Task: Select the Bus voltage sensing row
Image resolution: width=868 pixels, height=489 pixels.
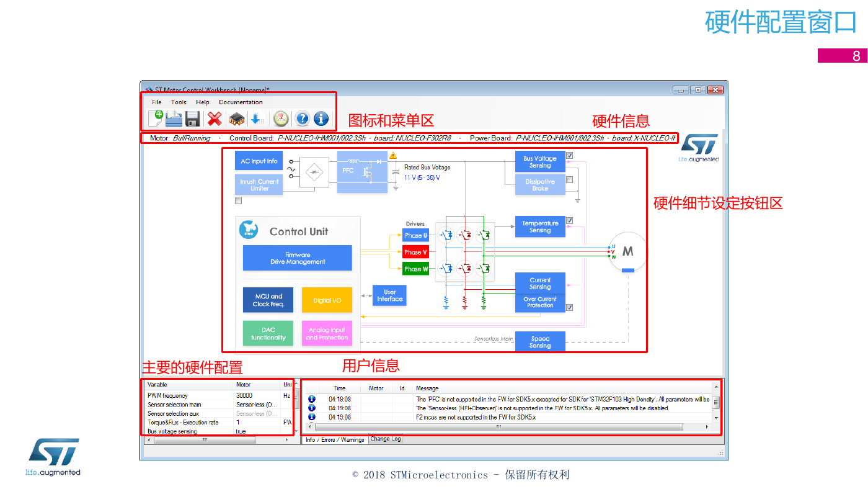Action: [219, 431]
